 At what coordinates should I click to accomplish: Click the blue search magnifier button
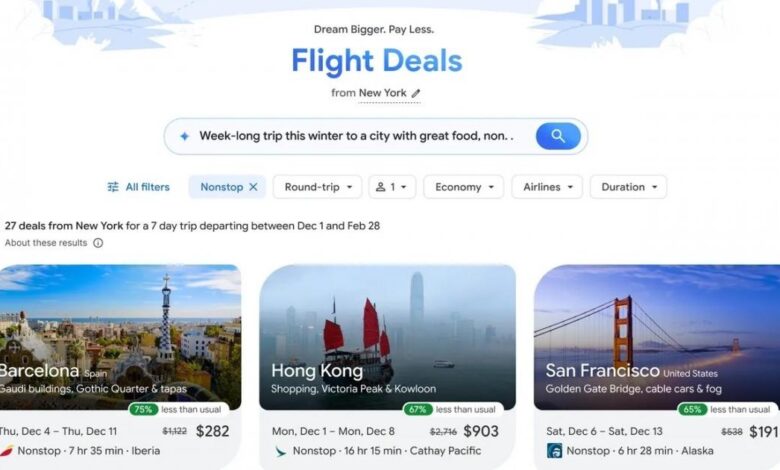click(x=558, y=136)
